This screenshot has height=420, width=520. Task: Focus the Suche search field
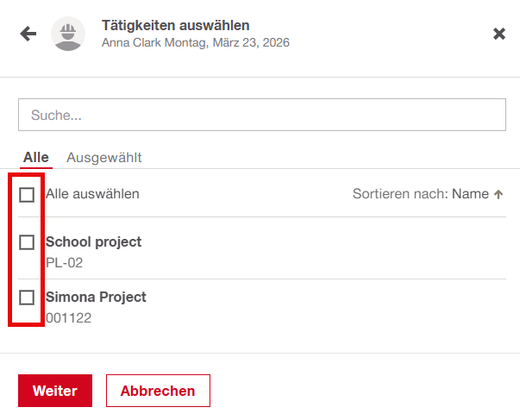tap(261, 115)
